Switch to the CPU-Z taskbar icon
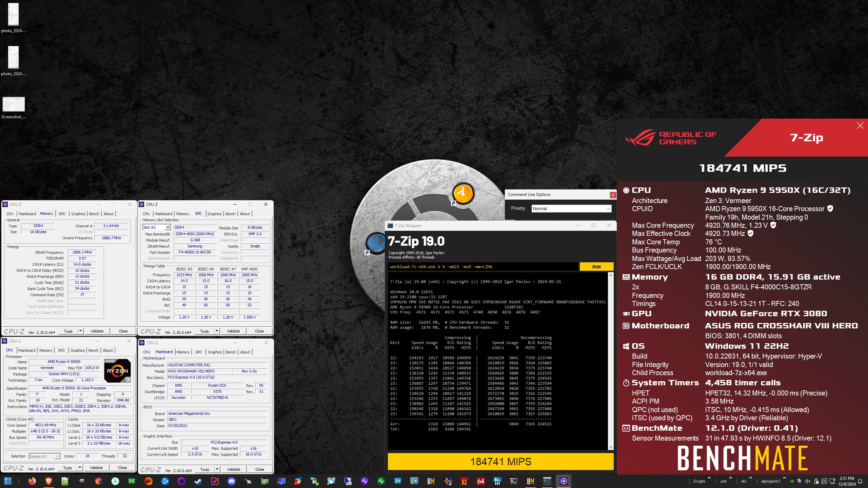The width and height of the screenshot is (868, 488). coord(564,481)
